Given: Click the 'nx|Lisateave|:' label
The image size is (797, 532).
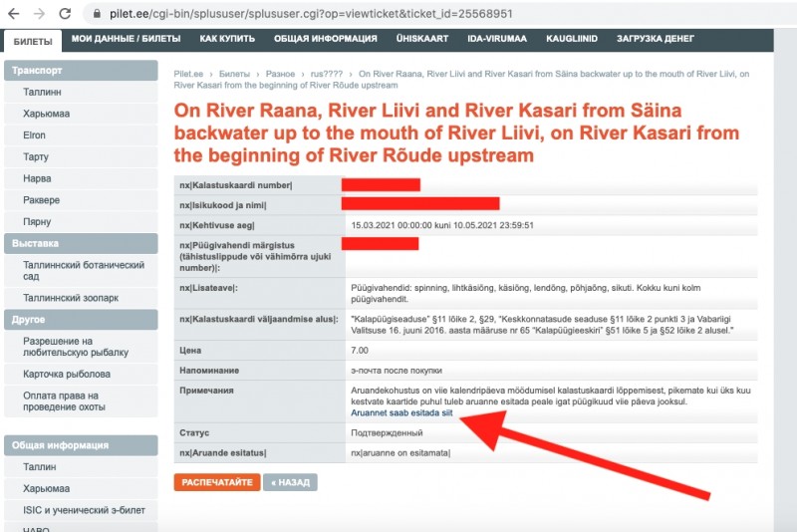Looking at the screenshot, I should (x=208, y=288).
